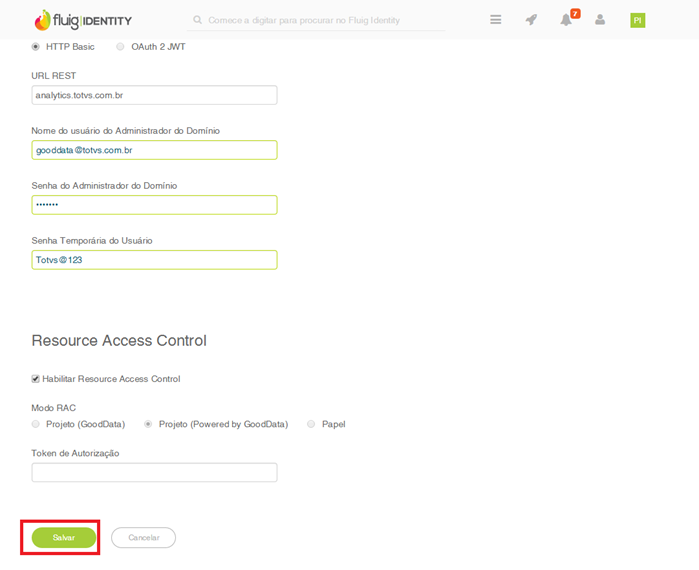Screen dimensions: 699x570
Task: Edit the domain administrator username field
Action: (154, 150)
